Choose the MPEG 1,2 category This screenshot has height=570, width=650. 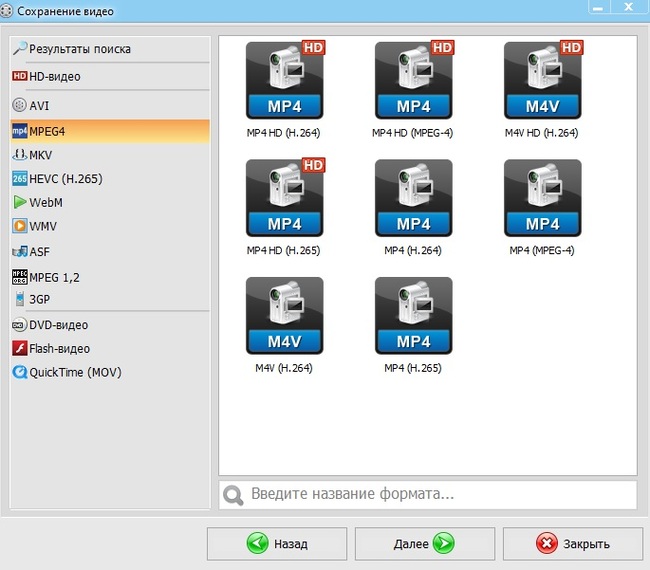tap(110, 277)
